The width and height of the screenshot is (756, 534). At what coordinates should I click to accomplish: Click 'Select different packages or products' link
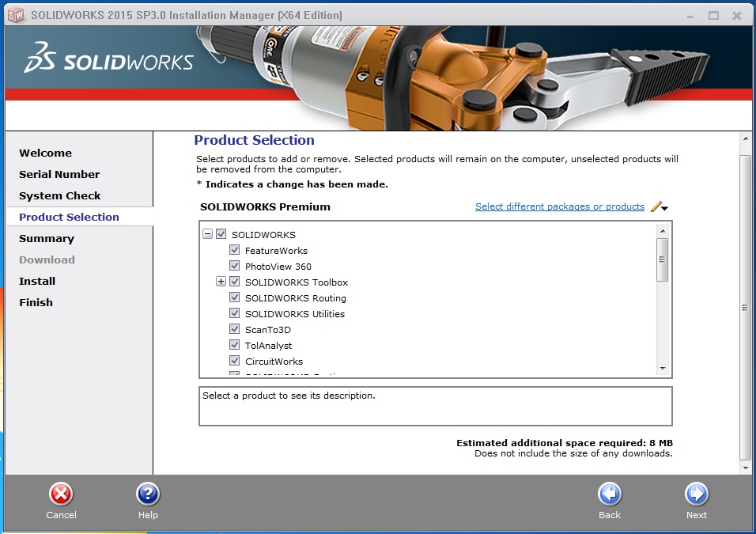pos(560,206)
